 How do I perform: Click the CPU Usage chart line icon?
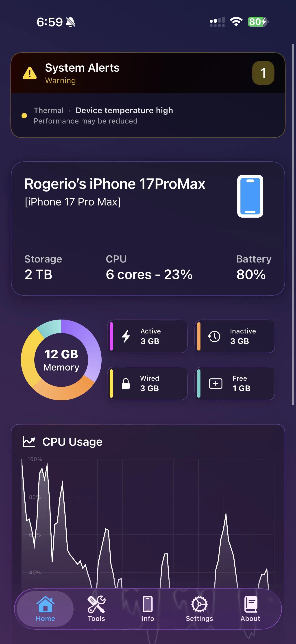tap(29, 441)
